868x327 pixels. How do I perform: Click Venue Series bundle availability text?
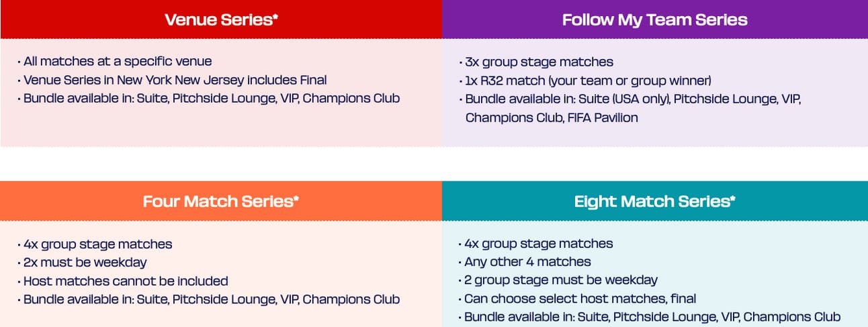point(208,99)
